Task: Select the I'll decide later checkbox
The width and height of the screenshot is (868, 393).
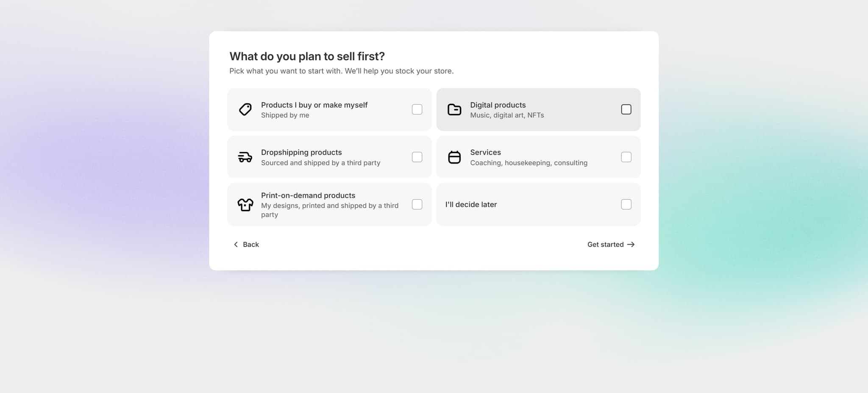Action: pos(626,204)
